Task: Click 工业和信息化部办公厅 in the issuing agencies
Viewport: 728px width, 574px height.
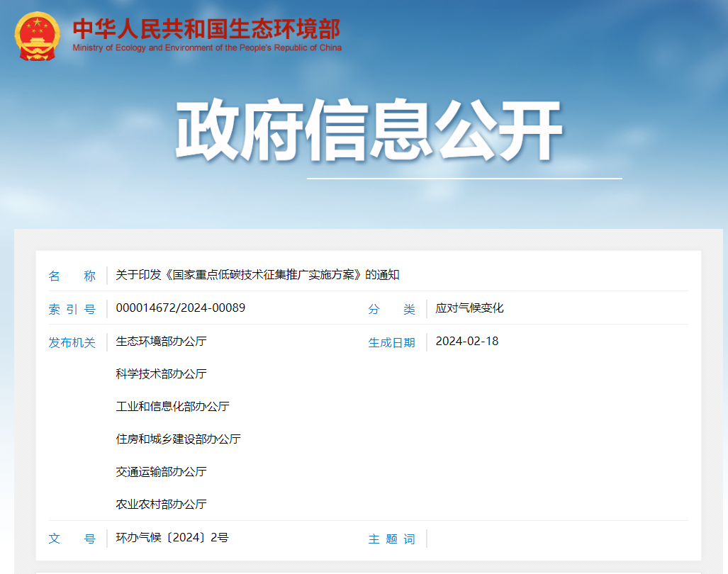Action: click(x=172, y=406)
